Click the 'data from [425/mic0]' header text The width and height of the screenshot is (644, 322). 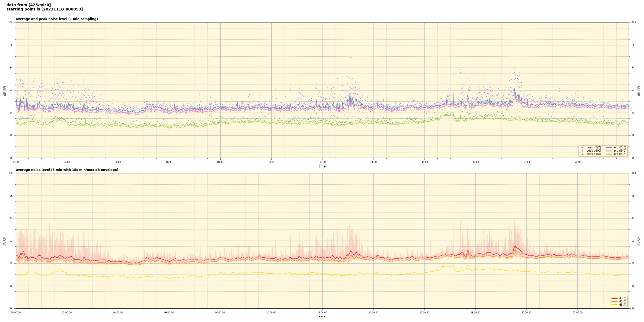click(x=29, y=5)
